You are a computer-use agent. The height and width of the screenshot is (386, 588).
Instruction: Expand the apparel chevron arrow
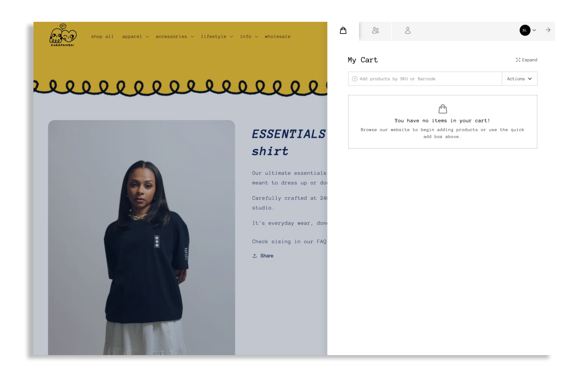coord(147,37)
